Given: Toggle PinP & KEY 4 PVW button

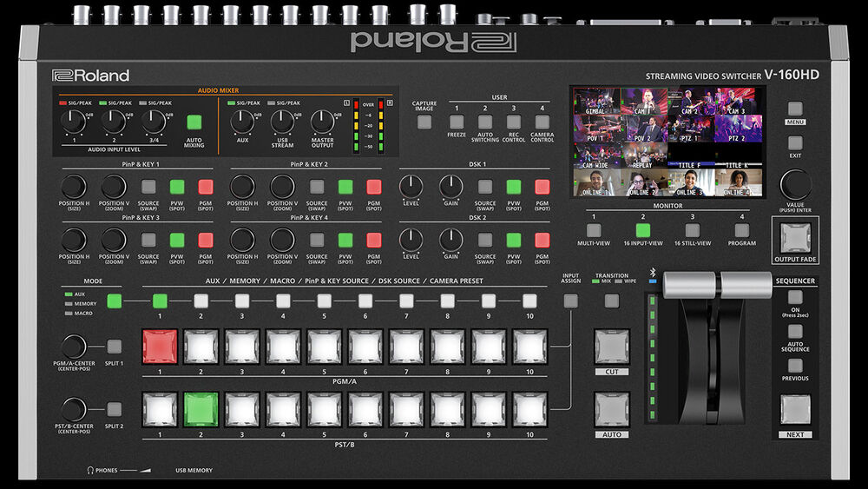Looking at the screenshot, I should (345, 240).
